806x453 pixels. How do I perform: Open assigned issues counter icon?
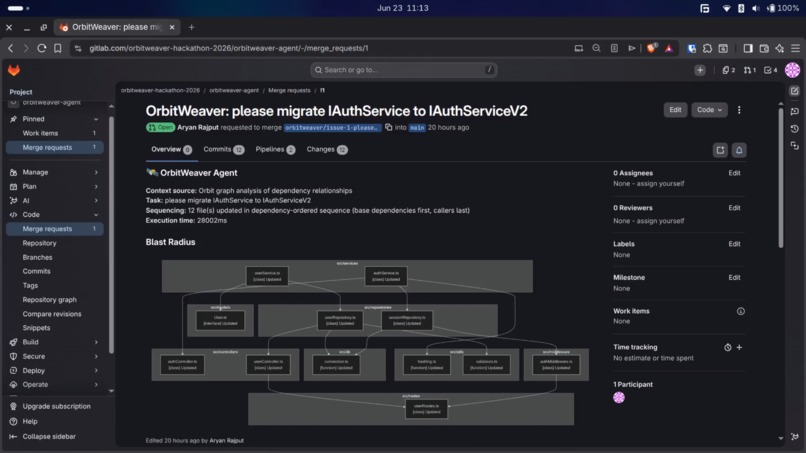point(728,70)
